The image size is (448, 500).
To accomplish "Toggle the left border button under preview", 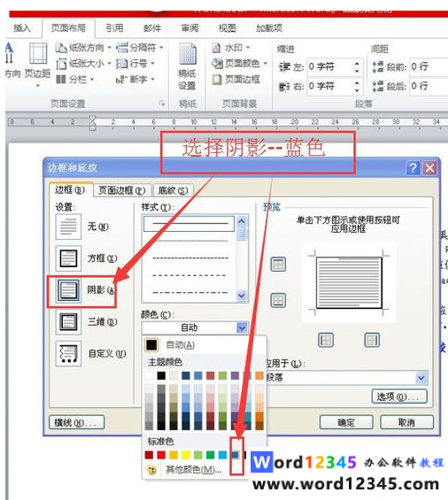I will click(x=326, y=340).
